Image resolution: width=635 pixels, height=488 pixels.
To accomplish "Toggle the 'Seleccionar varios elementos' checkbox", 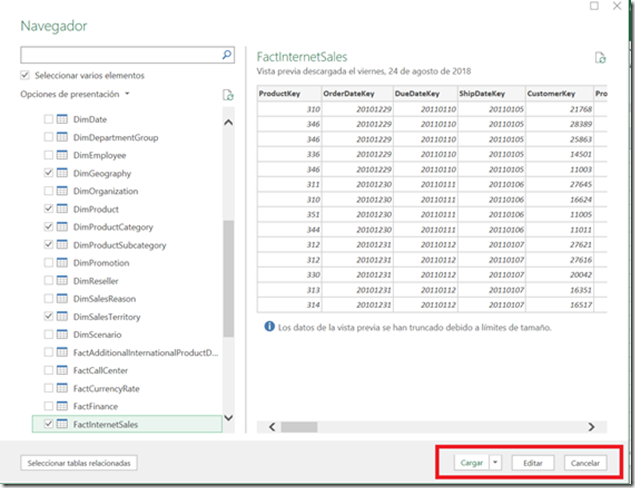I will (x=25, y=76).
